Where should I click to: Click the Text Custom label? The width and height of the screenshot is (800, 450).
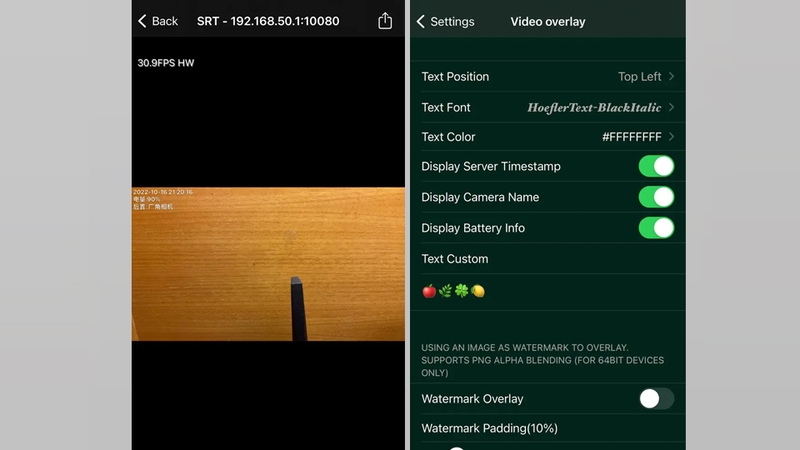tap(455, 259)
